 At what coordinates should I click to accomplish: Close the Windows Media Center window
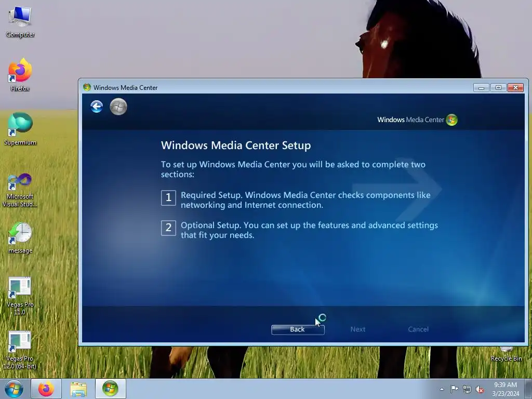point(515,87)
